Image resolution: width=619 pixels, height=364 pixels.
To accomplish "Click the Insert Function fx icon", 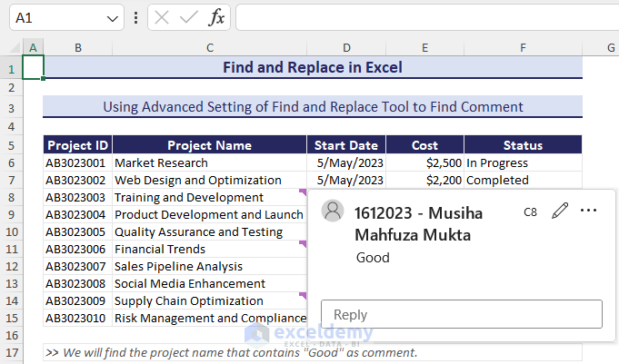I will [216, 17].
